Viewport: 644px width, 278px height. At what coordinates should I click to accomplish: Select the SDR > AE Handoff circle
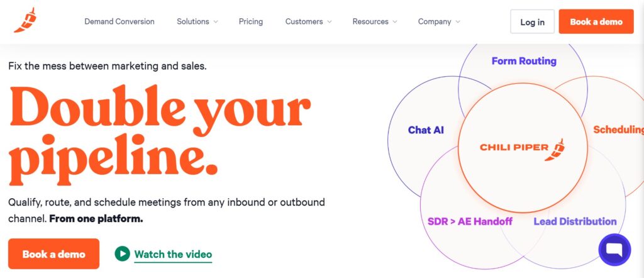(470, 221)
